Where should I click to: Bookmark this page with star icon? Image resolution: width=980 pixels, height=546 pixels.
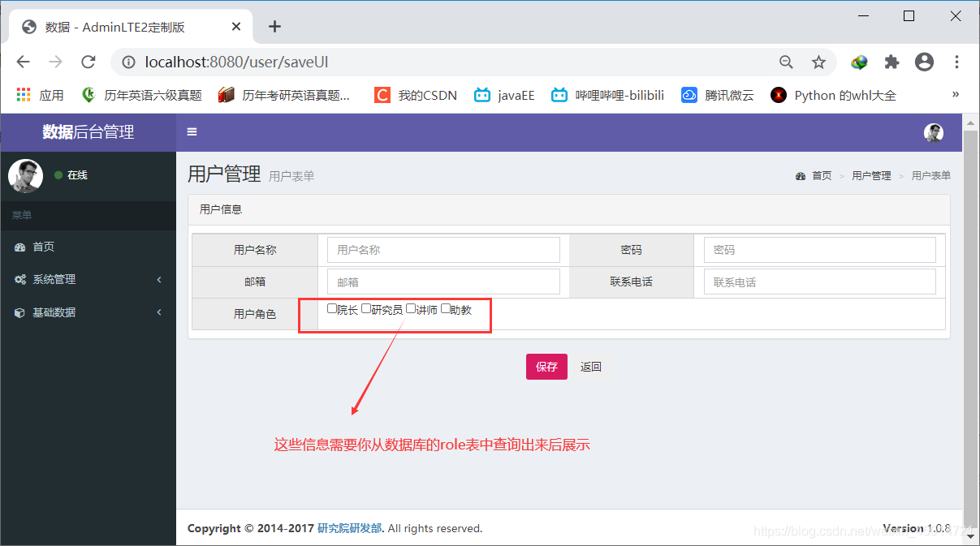[x=818, y=62]
